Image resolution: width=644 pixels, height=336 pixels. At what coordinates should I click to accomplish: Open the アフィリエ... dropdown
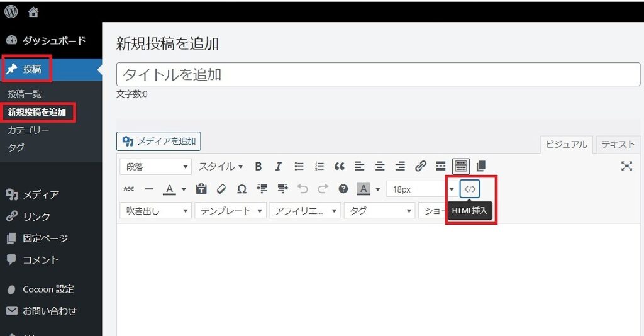click(305, 211)
